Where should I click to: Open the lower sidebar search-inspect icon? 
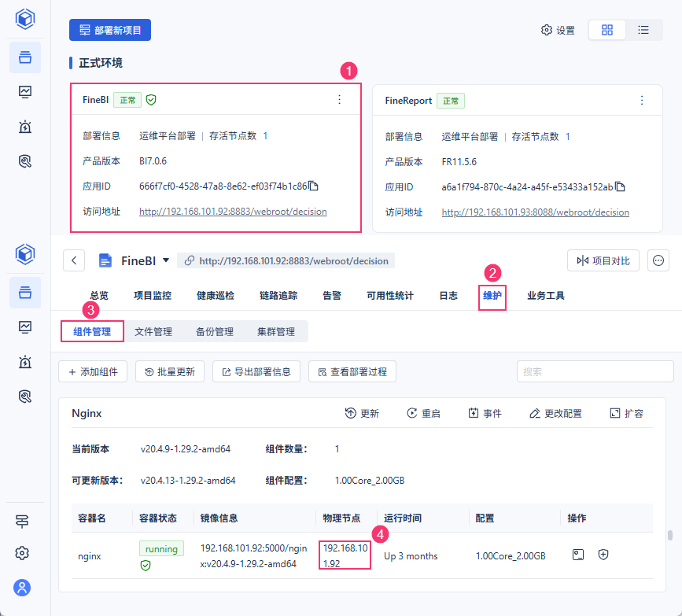(x=25, y=397)
